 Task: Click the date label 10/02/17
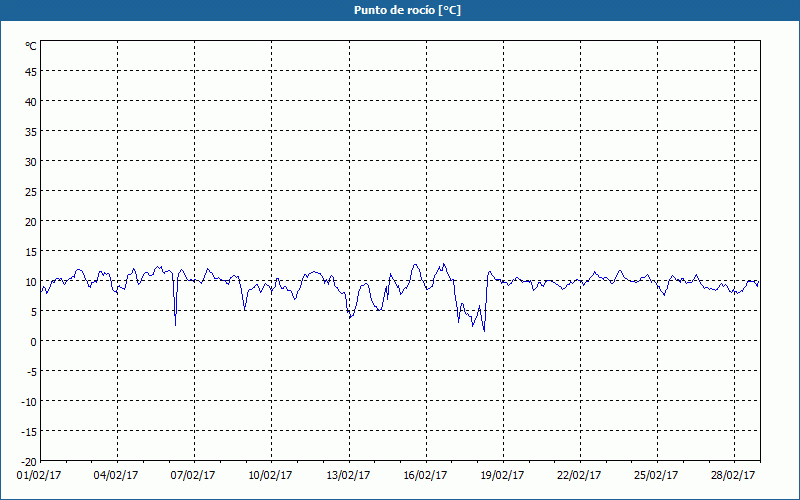(x=270, y=476)
